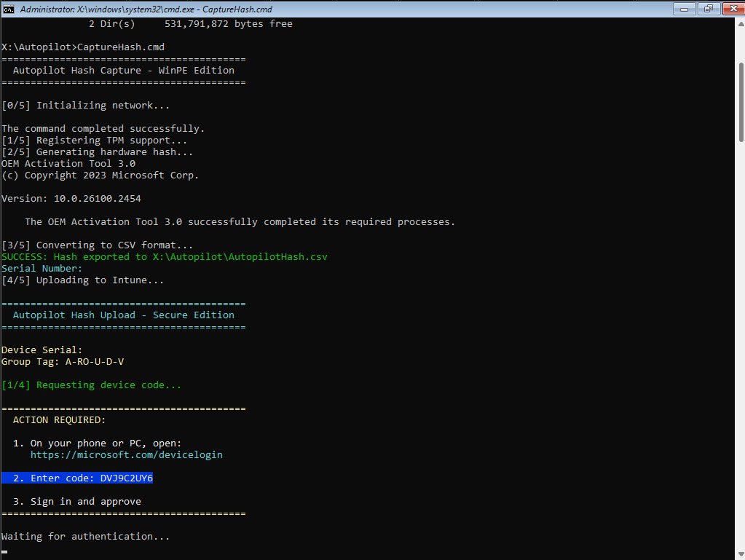Click the 'Autopilot Hash Upload - Secure Edition' header
The height and width of the screenshot is (560, 745).
124,315
